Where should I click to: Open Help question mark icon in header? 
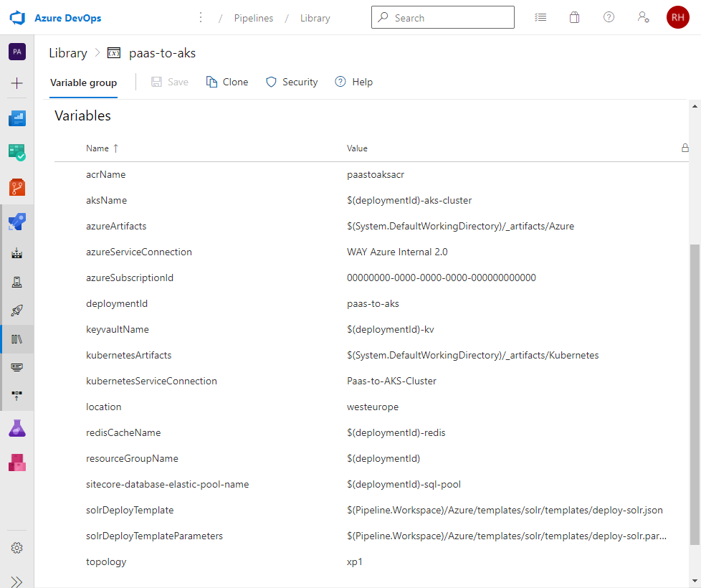609,17
